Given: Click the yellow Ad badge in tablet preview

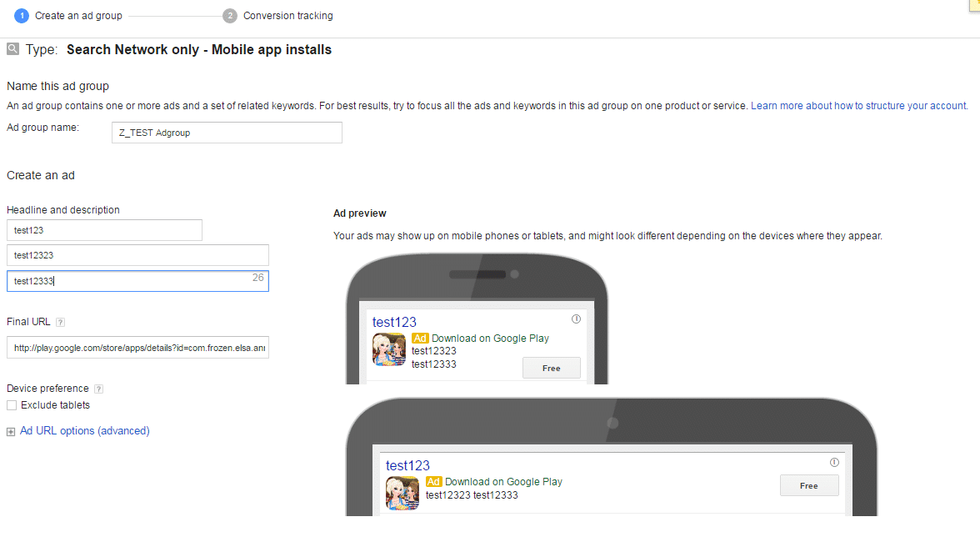Looking at the screenshot, I should [433, 482].
